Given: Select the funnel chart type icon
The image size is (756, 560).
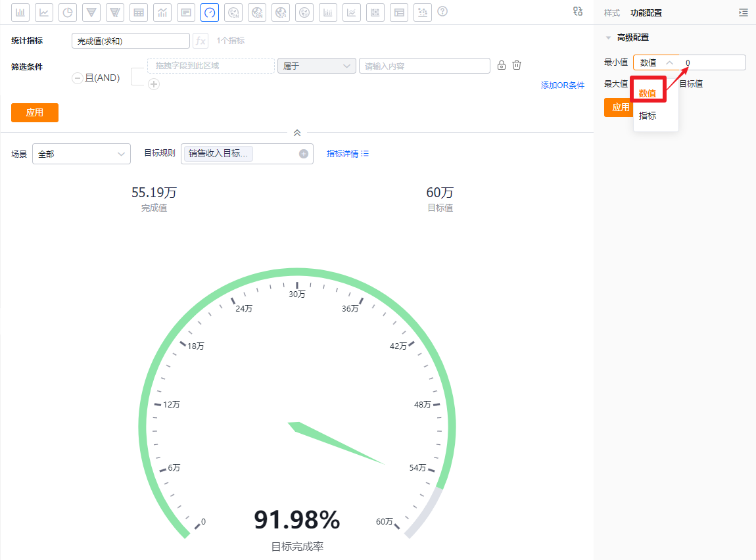Looking at the screenshot, I should 91,12.
